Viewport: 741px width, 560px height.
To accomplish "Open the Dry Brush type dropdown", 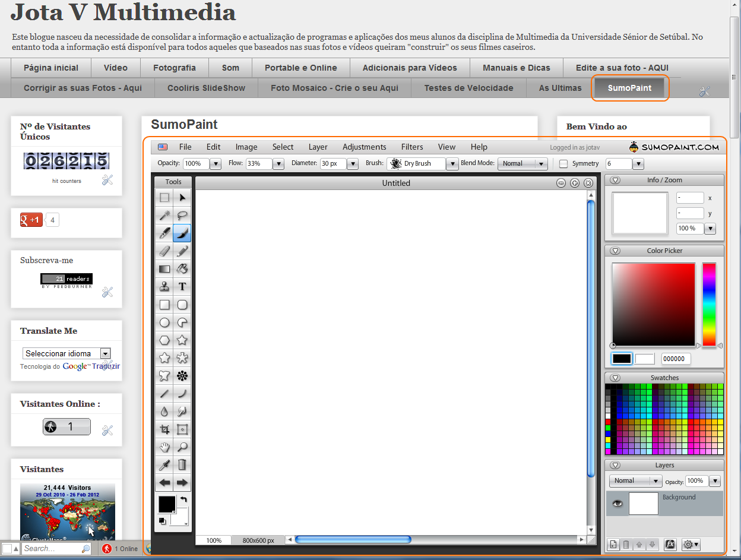I will pyautogui.click(x=453, y=164).
